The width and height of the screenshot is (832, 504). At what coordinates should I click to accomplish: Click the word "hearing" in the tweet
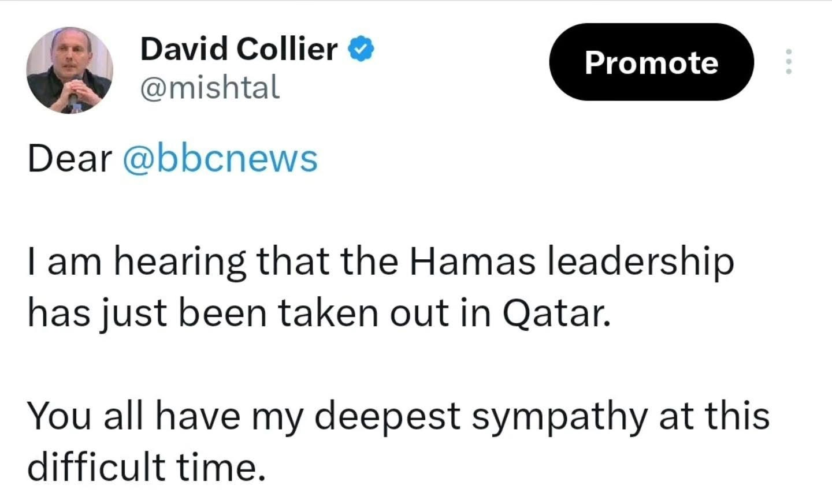click(180, 262)
